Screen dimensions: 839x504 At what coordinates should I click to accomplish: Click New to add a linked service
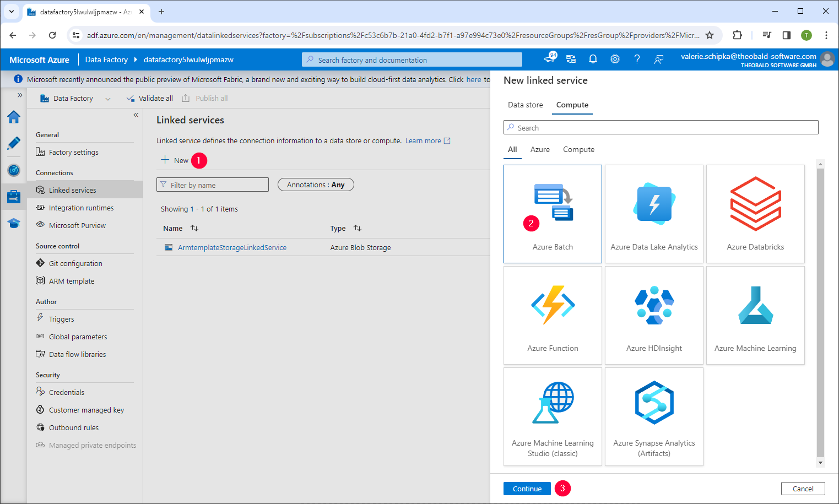tap(175, 160)
